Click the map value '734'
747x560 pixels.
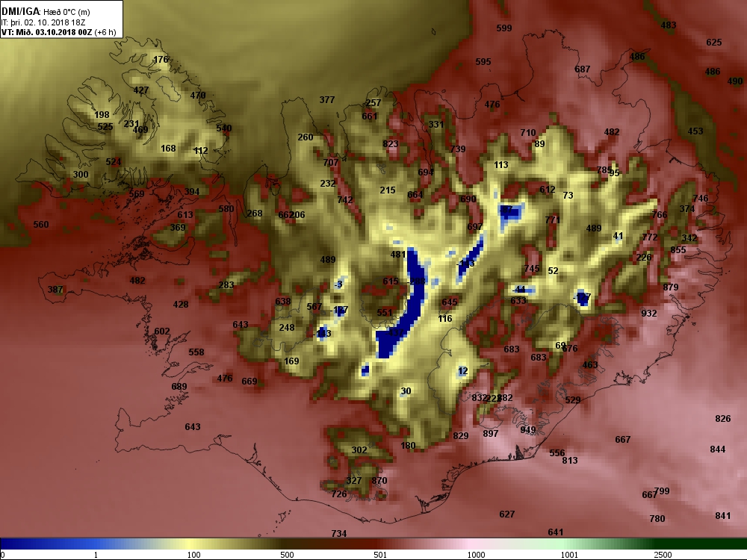click(x=338, y=534)
